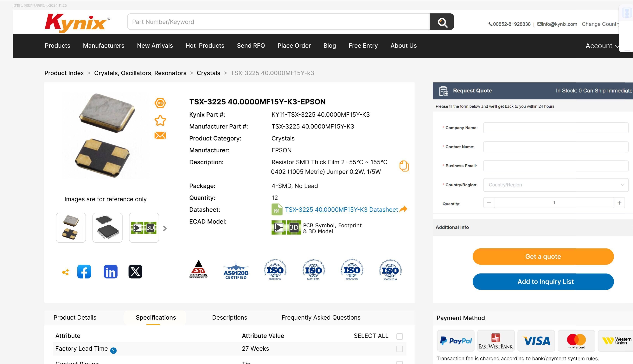Increase quantity with the plus button
The width and height of the screenshot is (633, 364).
(x=619, y=203)
